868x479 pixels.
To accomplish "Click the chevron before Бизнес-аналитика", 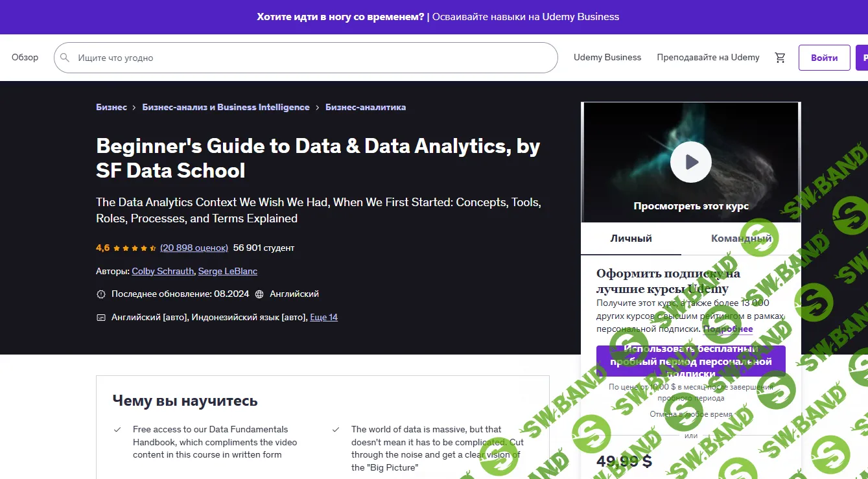I will (x=317, y=108).
